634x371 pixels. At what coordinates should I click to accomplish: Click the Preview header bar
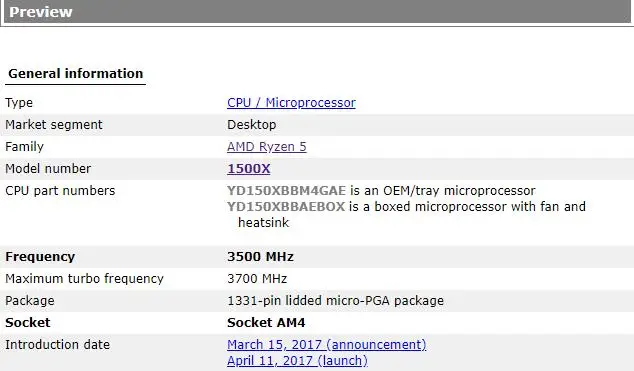pyautogui.click(x=317, y=12)
